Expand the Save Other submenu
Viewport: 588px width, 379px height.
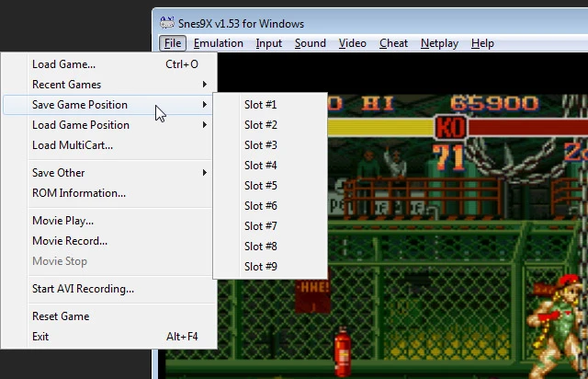[x=108, y=173]
